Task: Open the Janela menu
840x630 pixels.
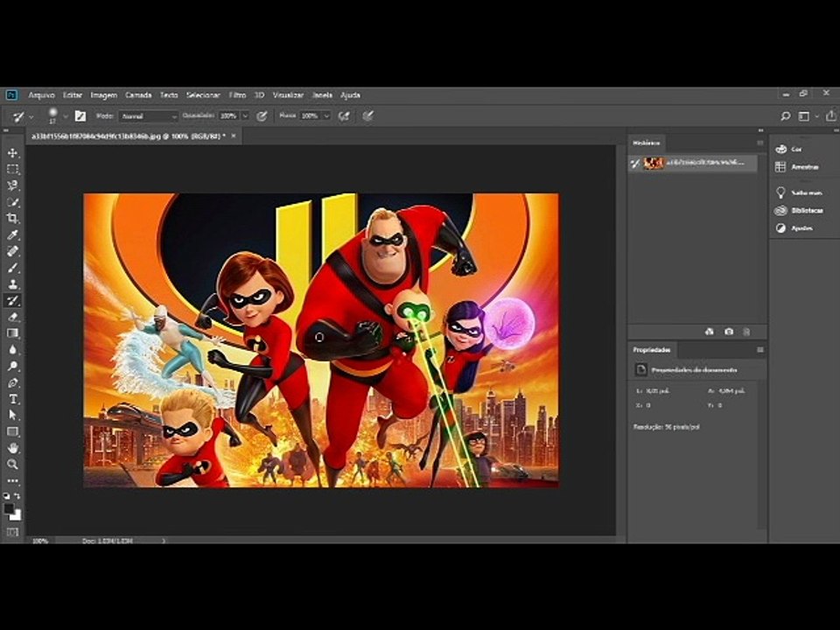Action: click(322, 94)
